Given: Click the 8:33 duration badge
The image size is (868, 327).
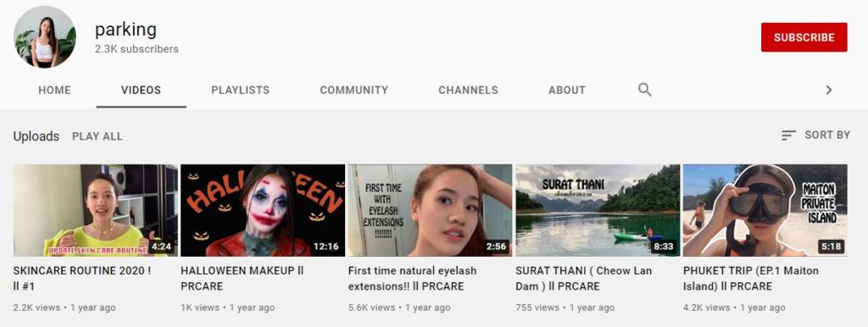Looking at the screenshot, I should (663, 247).
